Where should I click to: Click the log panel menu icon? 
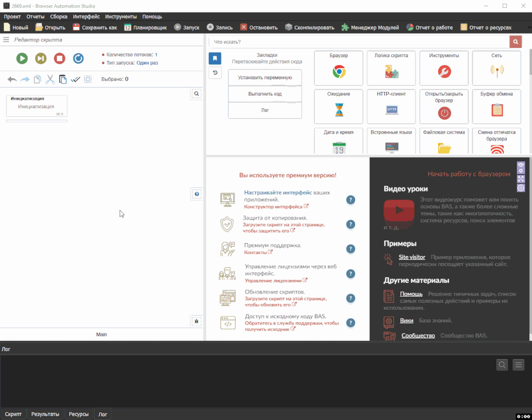coord(518,365)
